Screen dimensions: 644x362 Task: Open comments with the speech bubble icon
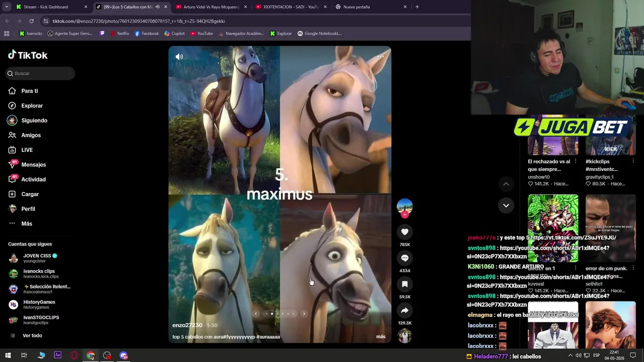(x=405, y=258)
